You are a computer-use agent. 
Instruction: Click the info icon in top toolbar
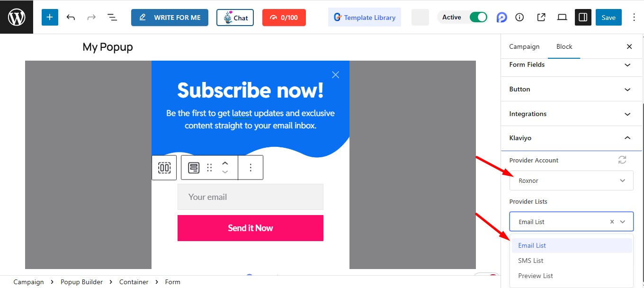pos(519,18)
